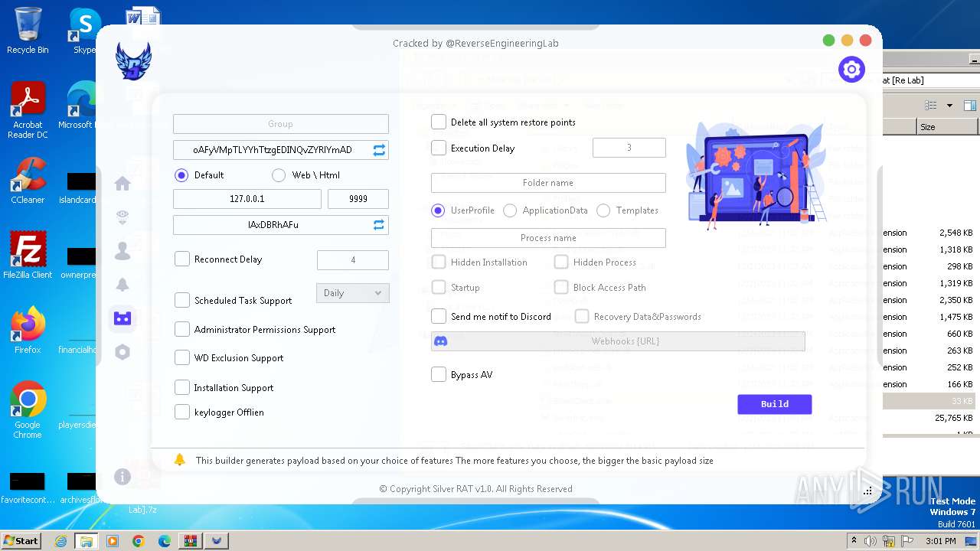980x551 pixels.
Task: Open the view options dropdown in Explorer
Action: click(949, 105)
